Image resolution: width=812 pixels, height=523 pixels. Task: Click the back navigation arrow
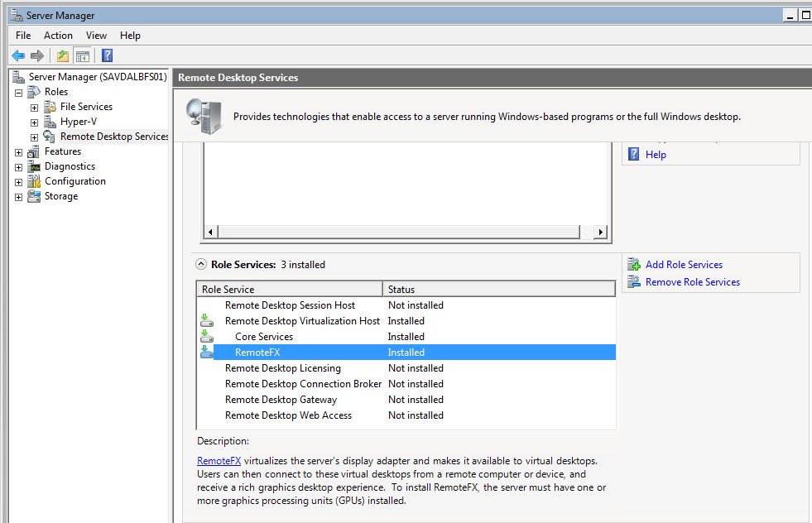pos(18,55)
